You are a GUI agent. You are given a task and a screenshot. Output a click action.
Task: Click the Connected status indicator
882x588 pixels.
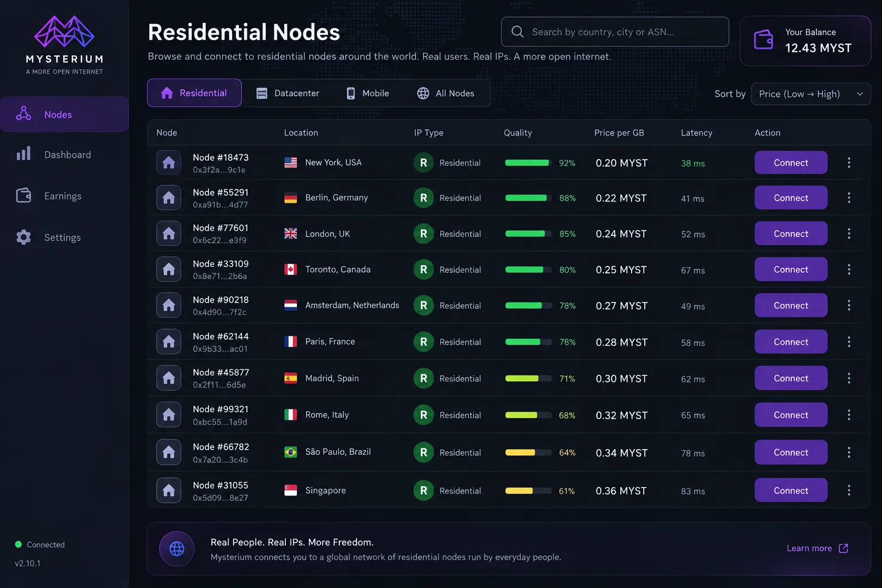pyautogui.click(x=40, y=544)
